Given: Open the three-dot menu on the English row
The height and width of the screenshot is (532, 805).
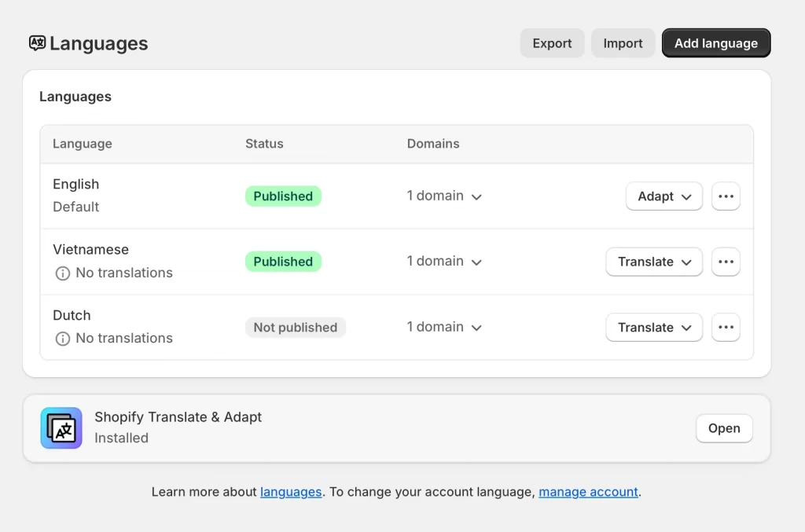Looking at the screenshot, I should click(x=725, y=196).
